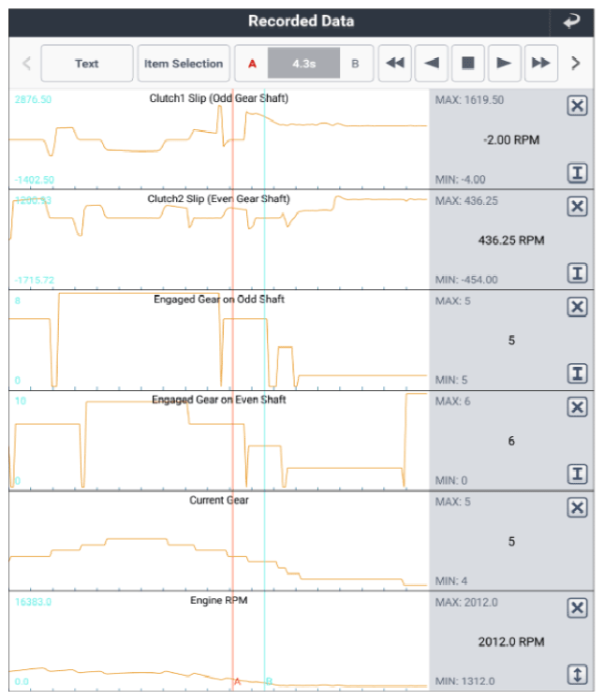Fast forward the recorded data
Screen dimensions: 604x700
(x=541, y=63)
